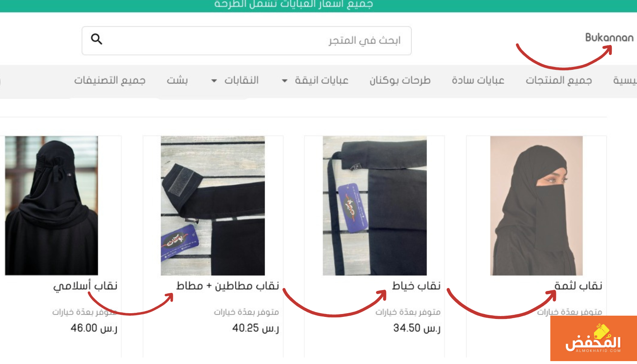Open the نقاب خياط product image

(x=375, y=206)
